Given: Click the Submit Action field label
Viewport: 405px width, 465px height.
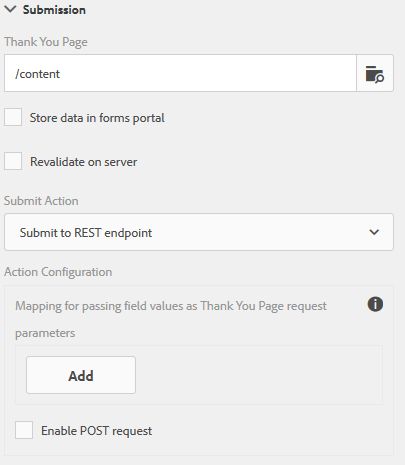Looking at the screenshot, I should point(41,201).
